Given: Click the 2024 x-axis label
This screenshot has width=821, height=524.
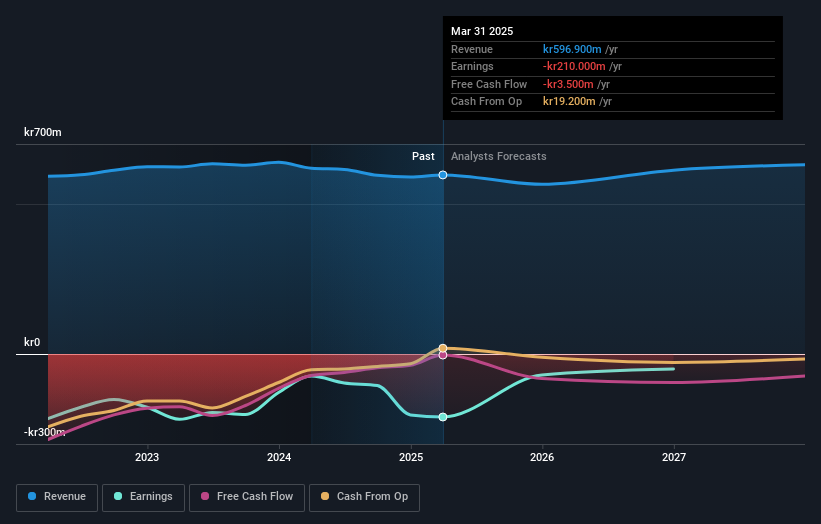Looking at the screenshot, I should click(279, 458).
